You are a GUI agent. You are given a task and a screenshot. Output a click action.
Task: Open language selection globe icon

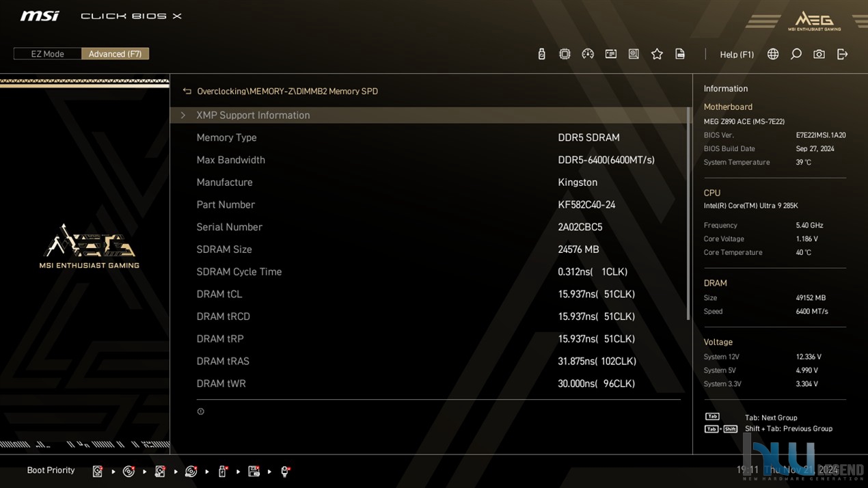click(x=773, y=54)
